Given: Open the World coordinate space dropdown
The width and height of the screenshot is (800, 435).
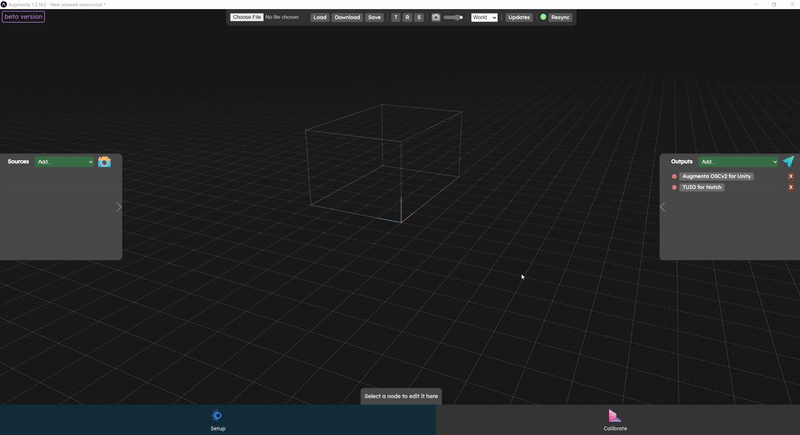Looking at the screenshot, I should point(484,17).
